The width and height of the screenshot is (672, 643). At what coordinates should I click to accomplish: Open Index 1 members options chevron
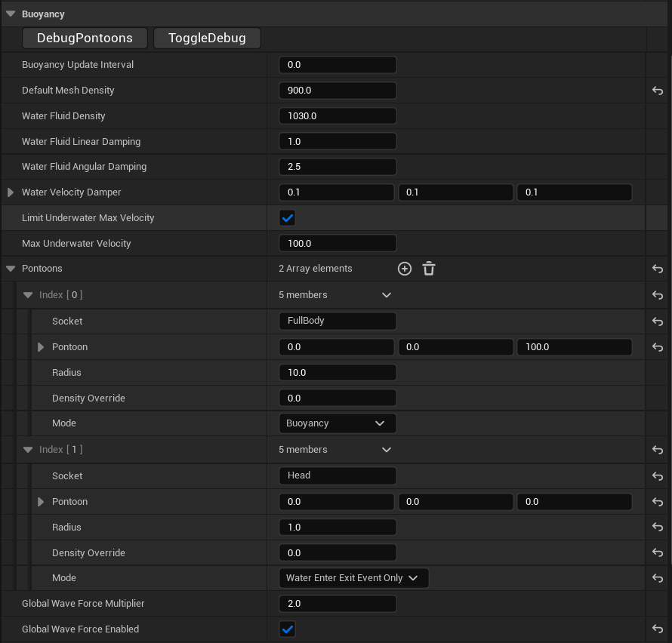[x=387, y=450]
